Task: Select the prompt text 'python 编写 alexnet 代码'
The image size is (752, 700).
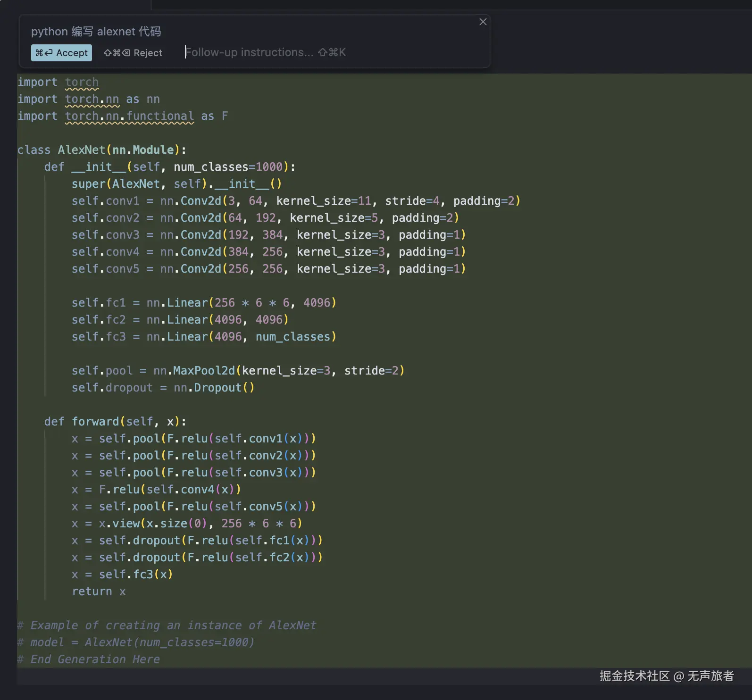Action: [96, 32]
